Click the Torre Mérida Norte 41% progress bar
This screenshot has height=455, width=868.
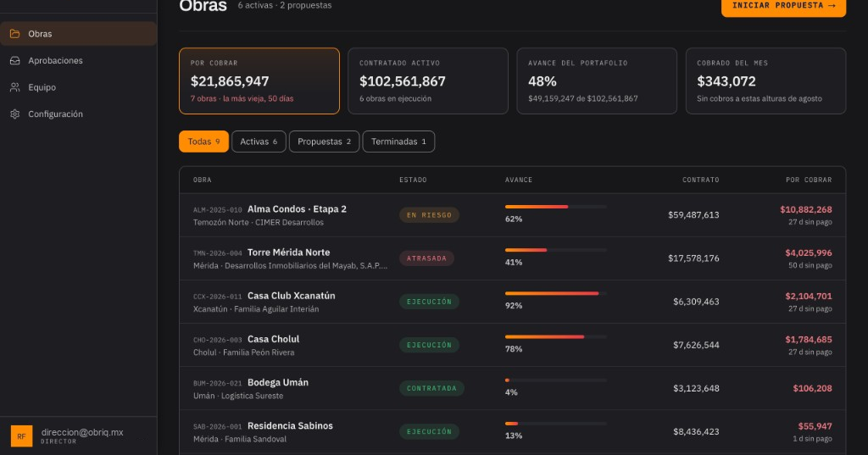pyautogui.click(x=556, y=250)
